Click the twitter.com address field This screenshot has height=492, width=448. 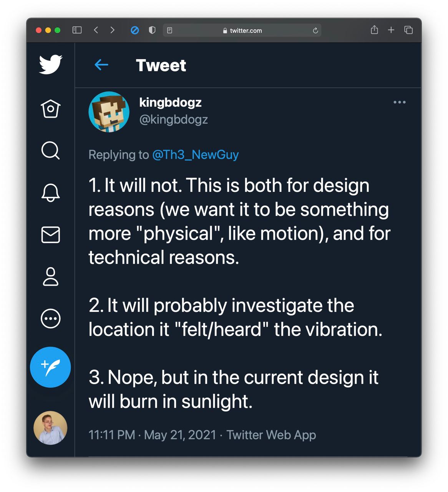tap(242, 30)
